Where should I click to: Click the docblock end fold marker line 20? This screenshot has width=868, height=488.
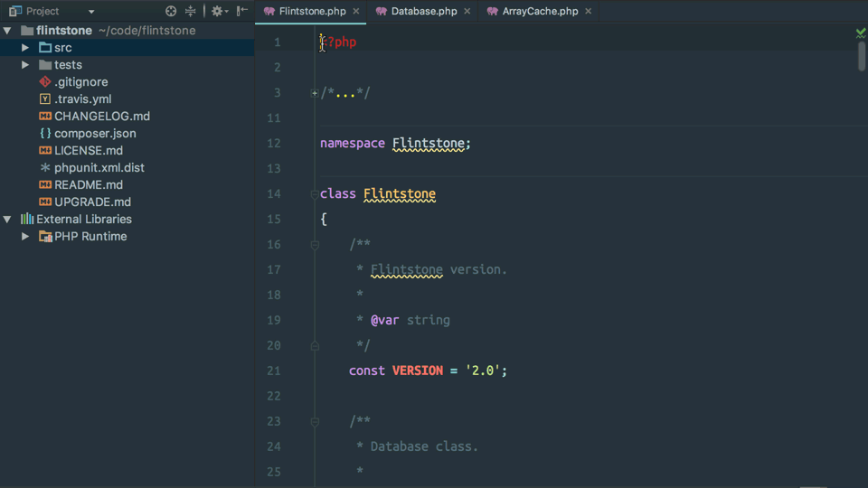pyautogui.click(x=315, y=346)
